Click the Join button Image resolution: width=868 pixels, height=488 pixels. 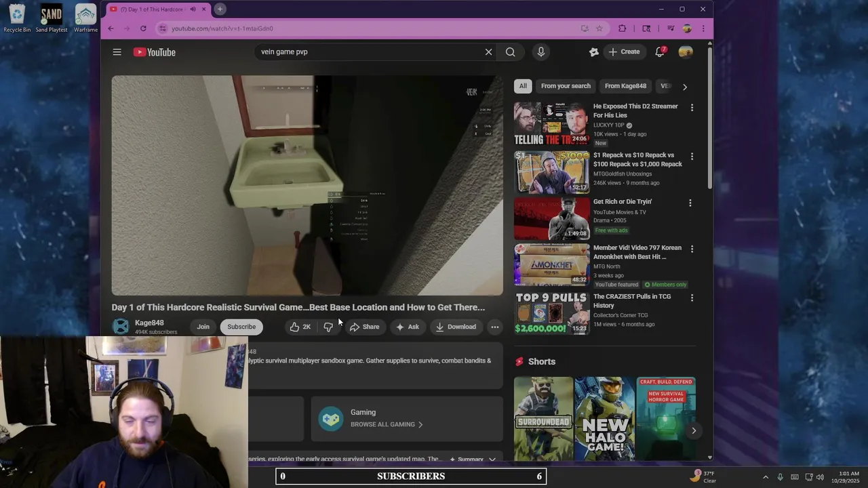tap(203, 327)
